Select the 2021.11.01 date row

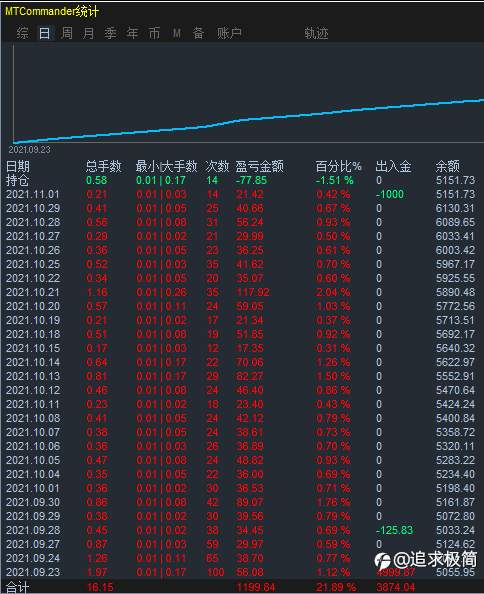click(x=33, y=194)
